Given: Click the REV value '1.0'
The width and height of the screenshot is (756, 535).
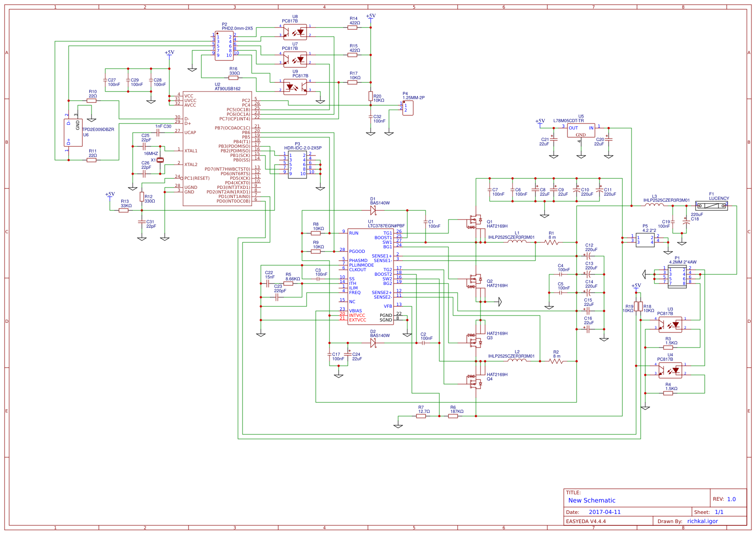Looking at the screenshot, I should (731, 499).
